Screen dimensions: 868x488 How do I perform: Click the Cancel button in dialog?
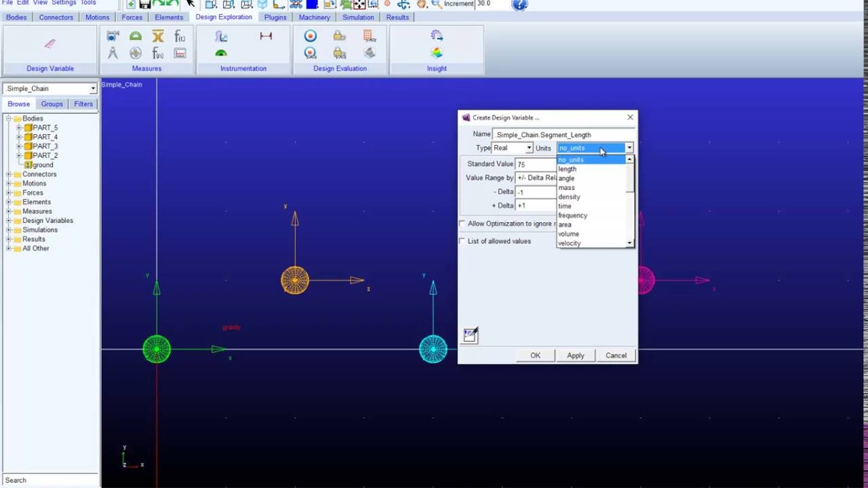pos(616,356)
